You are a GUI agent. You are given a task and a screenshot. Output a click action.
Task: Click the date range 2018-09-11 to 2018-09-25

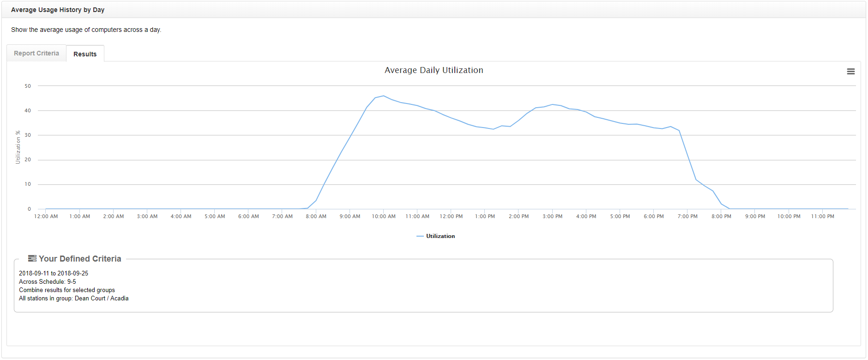click(x=54, y=273)
